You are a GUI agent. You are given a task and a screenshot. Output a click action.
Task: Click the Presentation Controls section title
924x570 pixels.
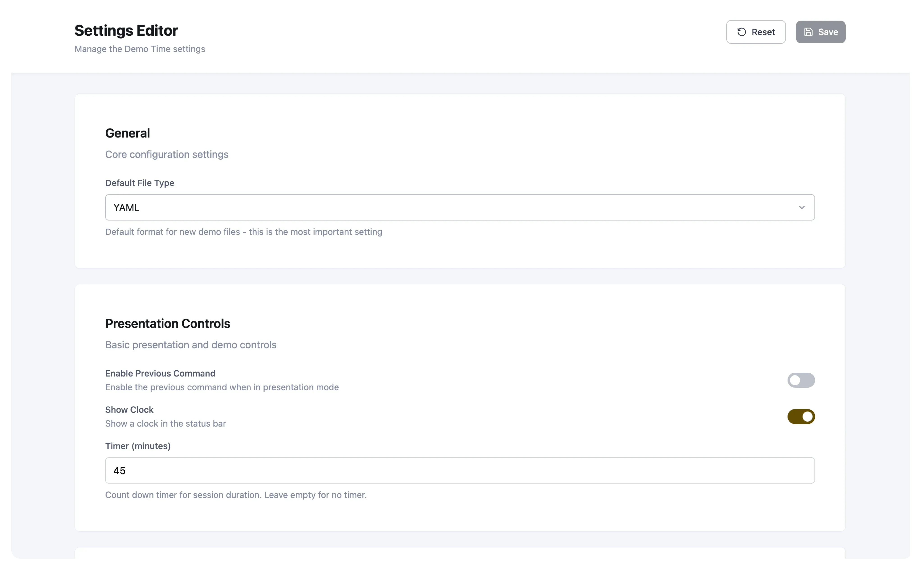tap(168, 324)
